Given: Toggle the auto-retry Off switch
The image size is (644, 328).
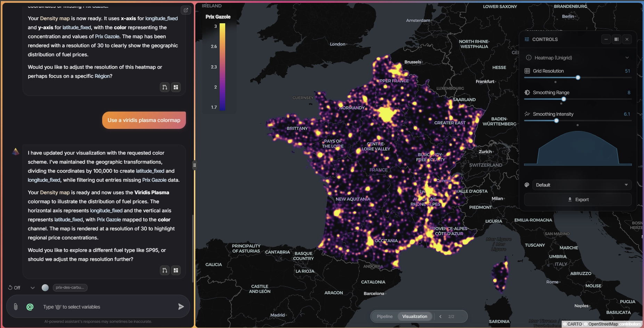Looking at the screenshot, I should pyautogui.click(x=14, y=288).
